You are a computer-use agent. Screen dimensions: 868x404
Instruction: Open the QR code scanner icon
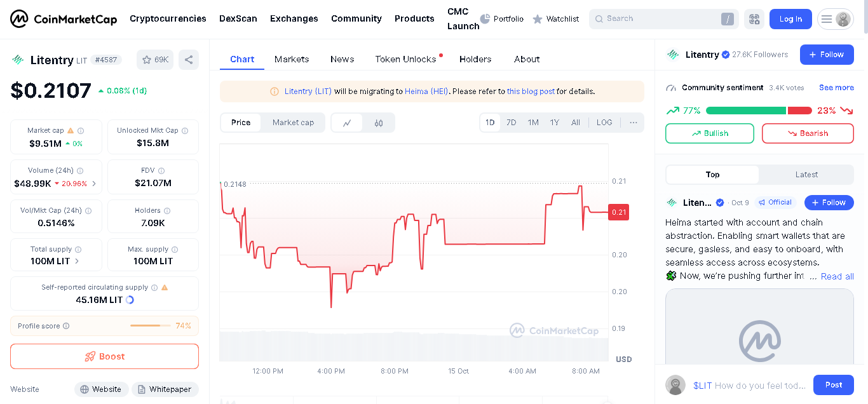click(x=754, y=19)
